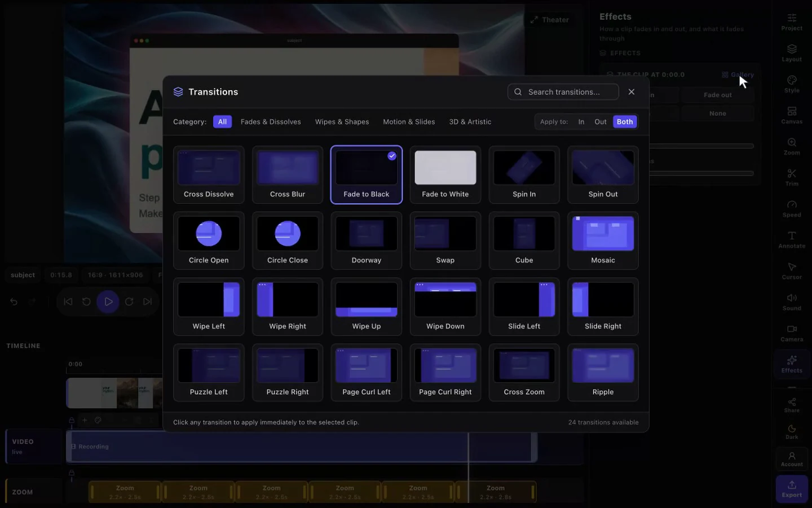Open the Share icon in the sidebar
The height and width of the screenshot is (508, 812).
792,404
